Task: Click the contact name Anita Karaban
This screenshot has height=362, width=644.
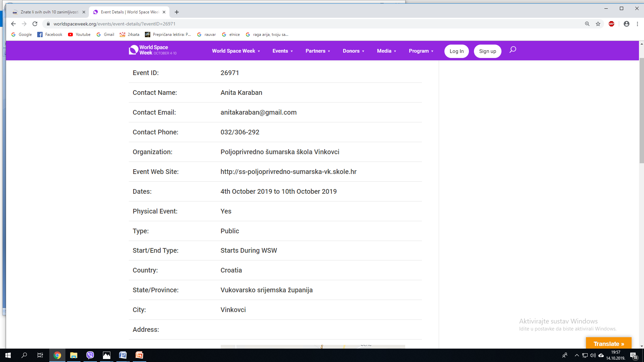Action: [241, 93]
